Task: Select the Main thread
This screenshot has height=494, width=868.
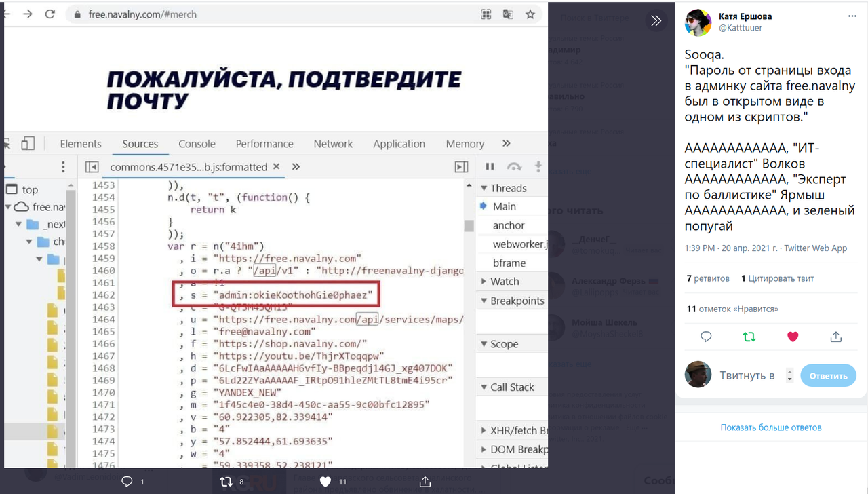Action: [505, 206]
